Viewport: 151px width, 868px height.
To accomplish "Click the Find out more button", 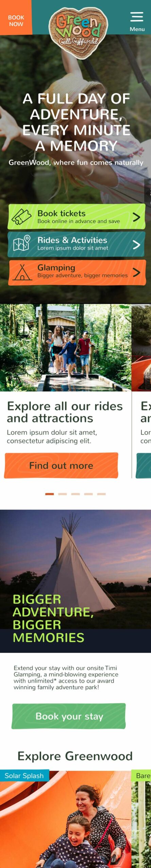I will tap(61, 465).
